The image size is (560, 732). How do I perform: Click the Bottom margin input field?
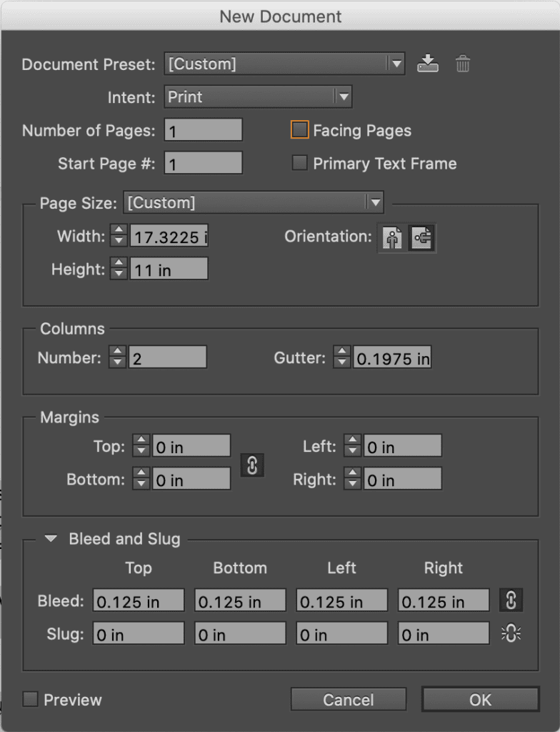coord(191,478)
